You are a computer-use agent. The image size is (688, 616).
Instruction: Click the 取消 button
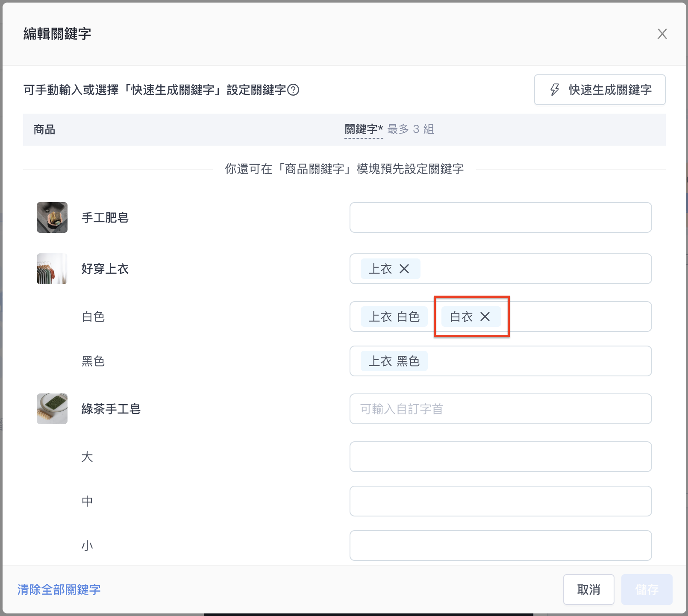pos(588,590)
